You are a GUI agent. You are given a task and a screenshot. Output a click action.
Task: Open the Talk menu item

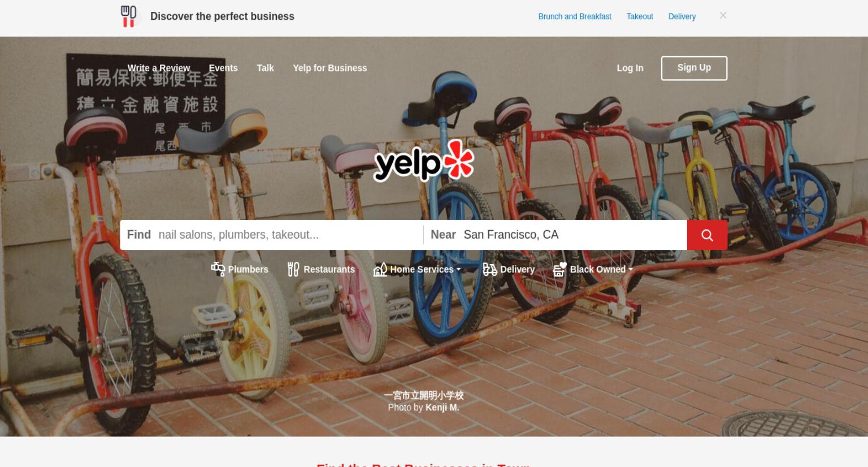point(265,68)
